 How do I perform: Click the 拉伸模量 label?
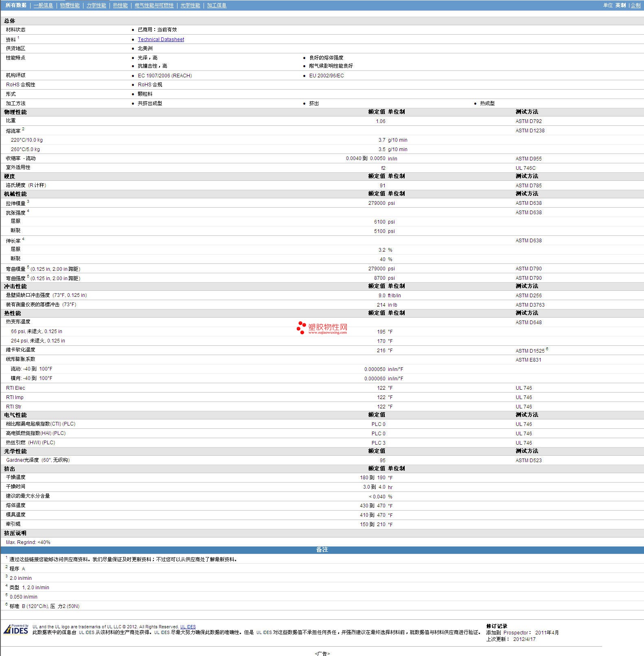click(x=16, y=203)
